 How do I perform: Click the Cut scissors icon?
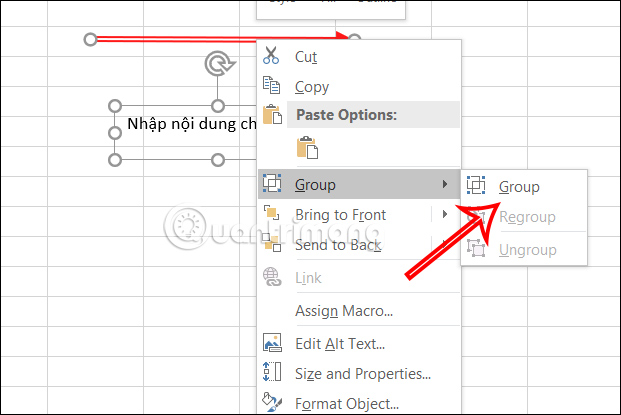tap(271, 55)
